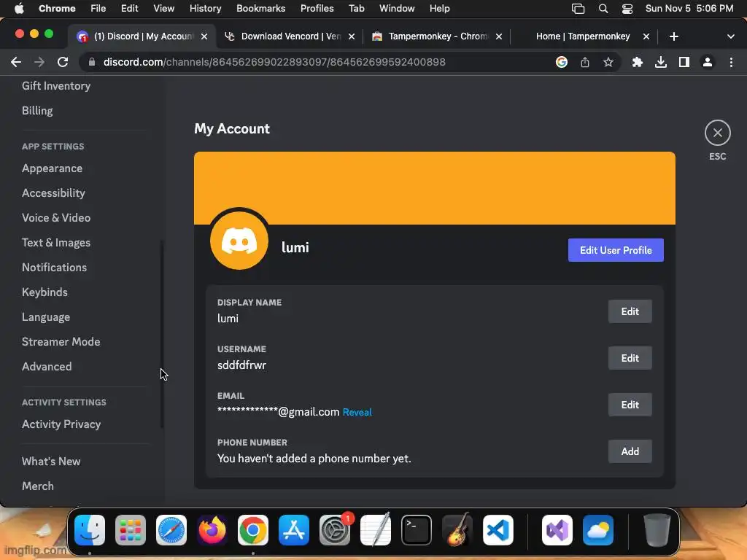The image size is (747, 560).
Task: Open Finder in the Dock
Action: point(90,530)
